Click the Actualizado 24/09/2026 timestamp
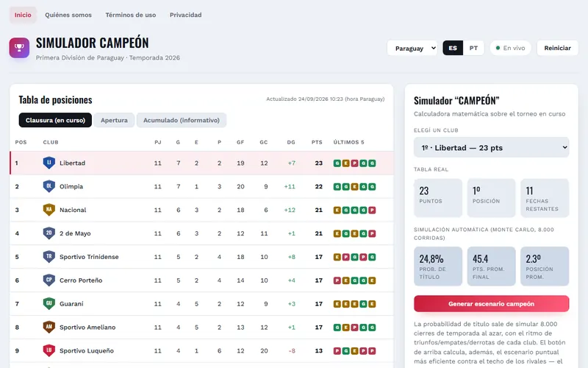The width and height of the screenshot is (588, 368). pyautogui.click(x=325, y=99)
